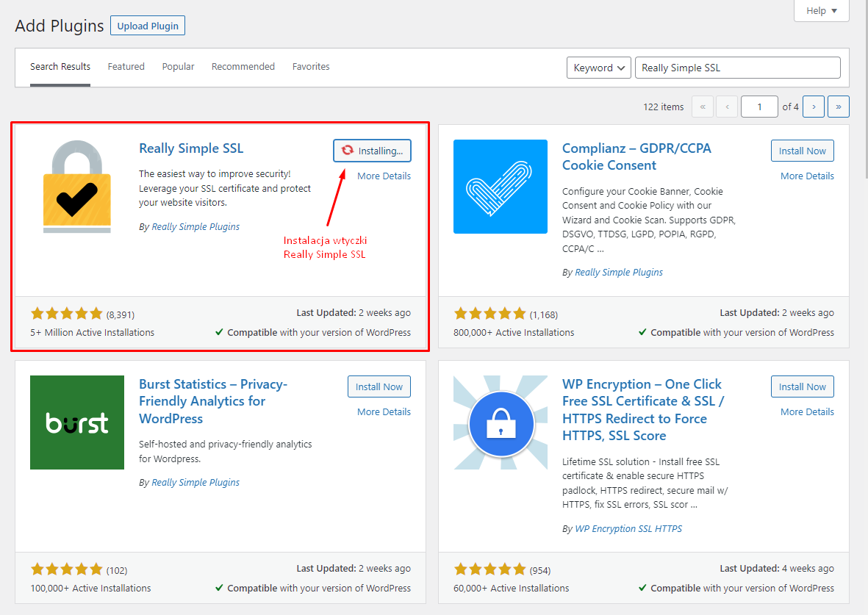Image resolution: width=868 pixels, height=615 pixels.
Task: Switch to the Favorites tab
Action: pos(311,66)
